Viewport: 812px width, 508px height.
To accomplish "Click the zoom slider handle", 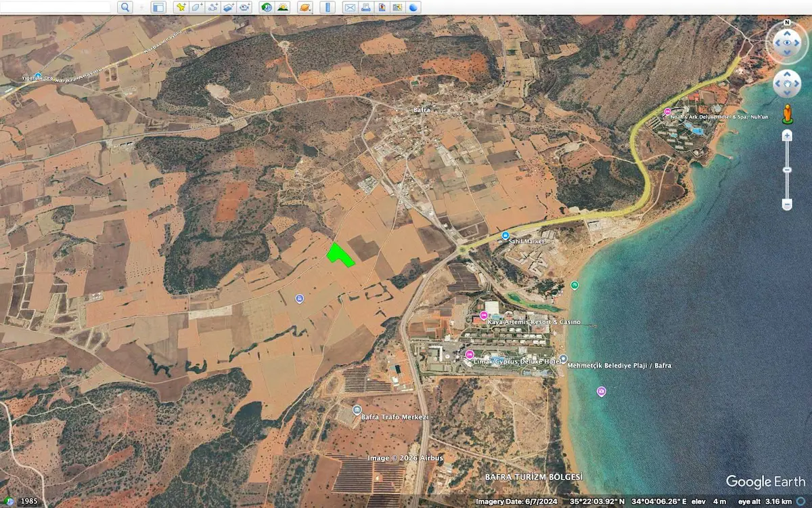I will pos(787,170).
